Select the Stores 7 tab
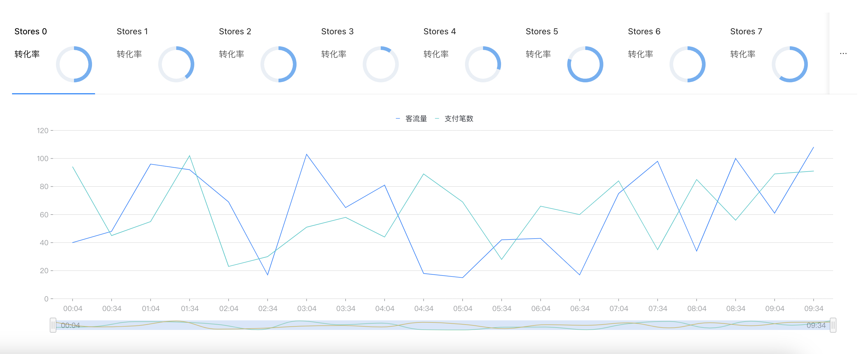This screenshot has height=354, width=868. (x=769, y=54)
